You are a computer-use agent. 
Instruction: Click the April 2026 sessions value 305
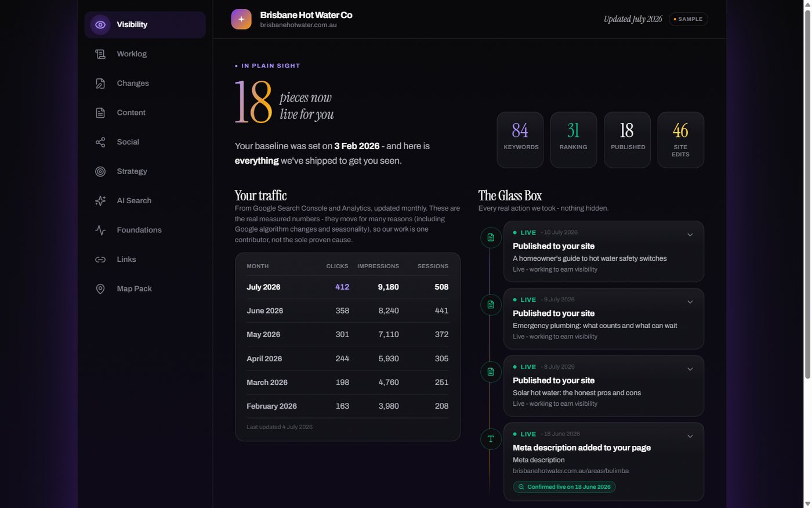441,358
